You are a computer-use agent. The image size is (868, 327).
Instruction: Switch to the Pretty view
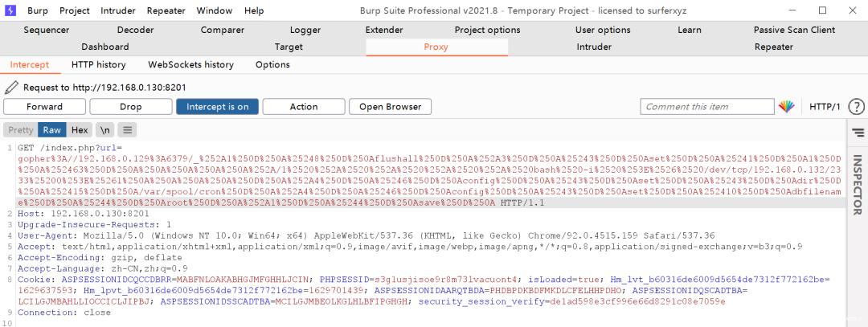(x=20, y=130)
